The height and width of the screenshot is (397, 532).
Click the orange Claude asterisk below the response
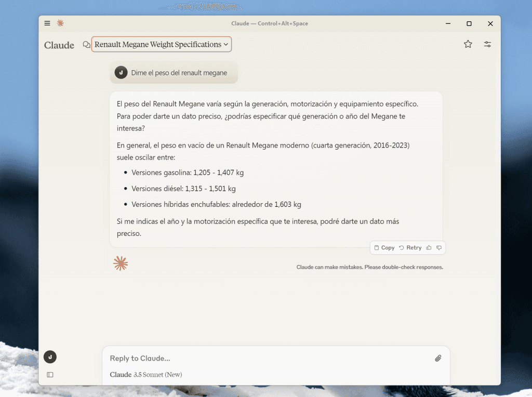(x=120, y=263)
